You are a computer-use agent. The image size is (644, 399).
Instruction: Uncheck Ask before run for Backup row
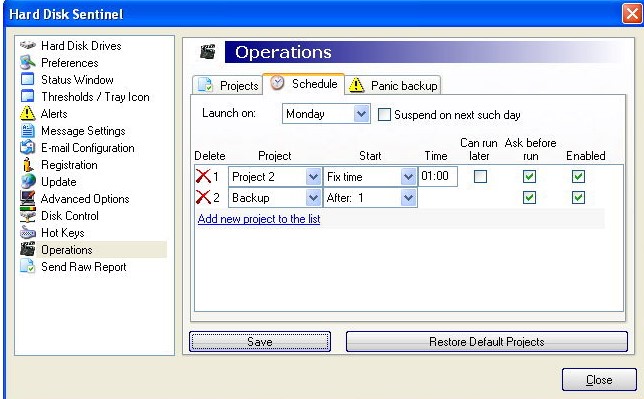pos(529,198)
